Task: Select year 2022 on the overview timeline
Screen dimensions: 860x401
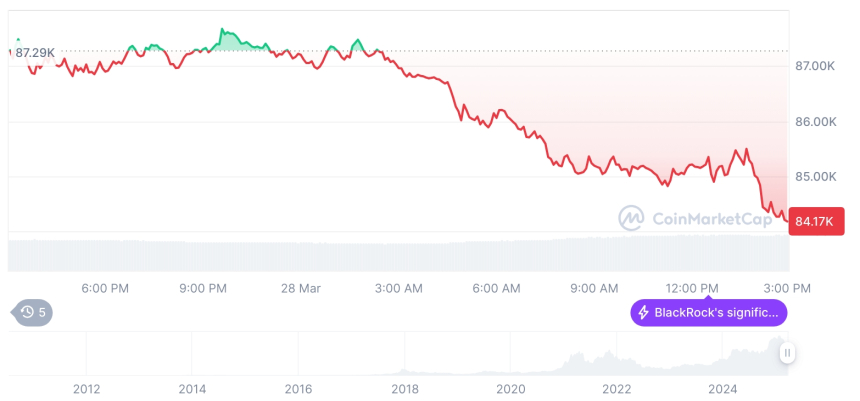Action: click(617, 389)
